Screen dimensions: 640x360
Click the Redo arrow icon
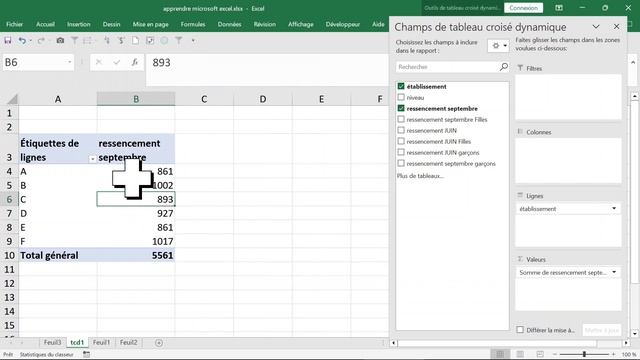click(41, 40)
